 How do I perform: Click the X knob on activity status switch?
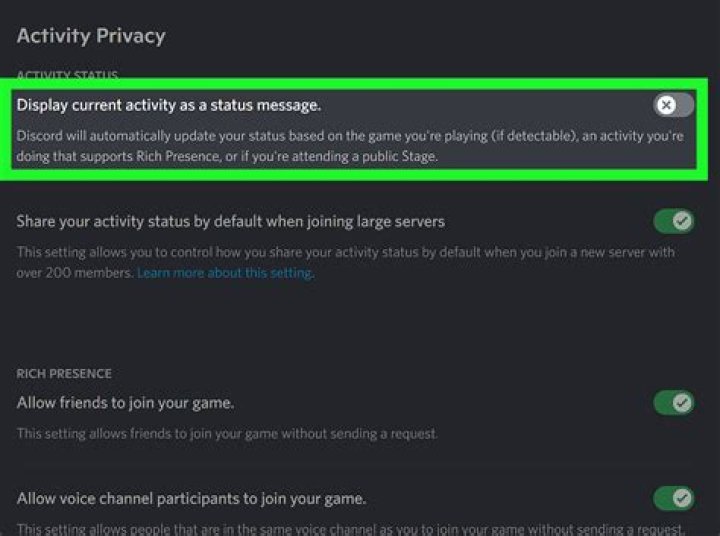[x=666, y=105]
